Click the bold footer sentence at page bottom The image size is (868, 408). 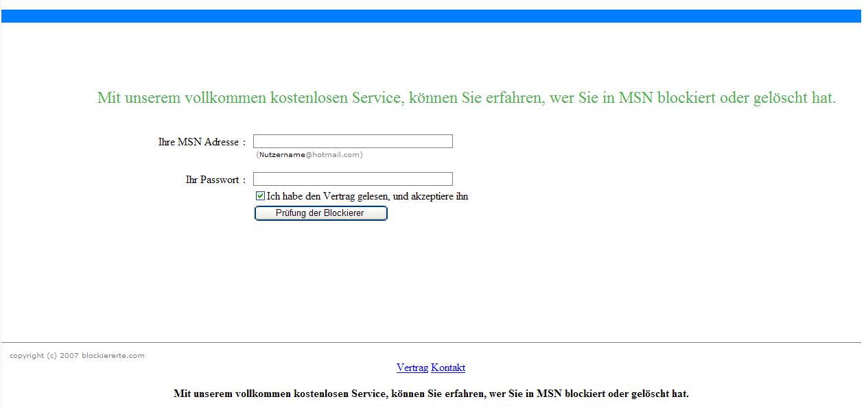point(431,394)
